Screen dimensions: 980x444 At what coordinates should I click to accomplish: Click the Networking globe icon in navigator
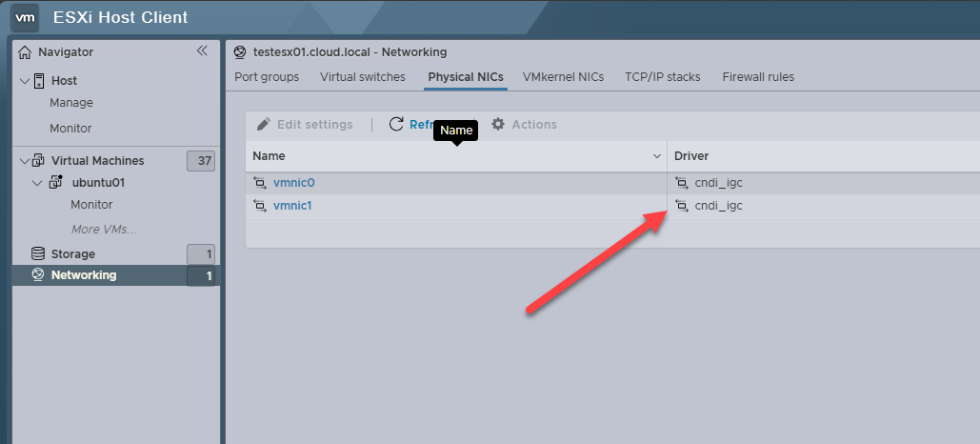[x=38, y=275]
